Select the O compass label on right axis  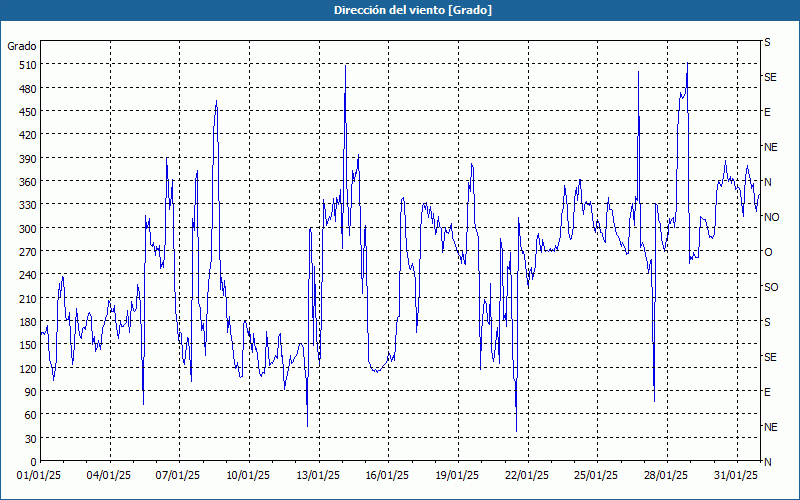click(768, 252)
